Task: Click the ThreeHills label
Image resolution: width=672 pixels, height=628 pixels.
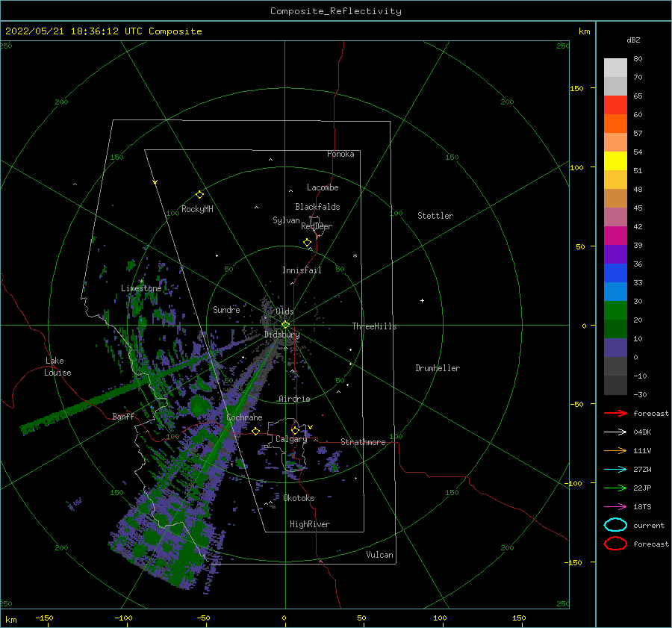Action: pyautogui.click(x=374, y=326)
